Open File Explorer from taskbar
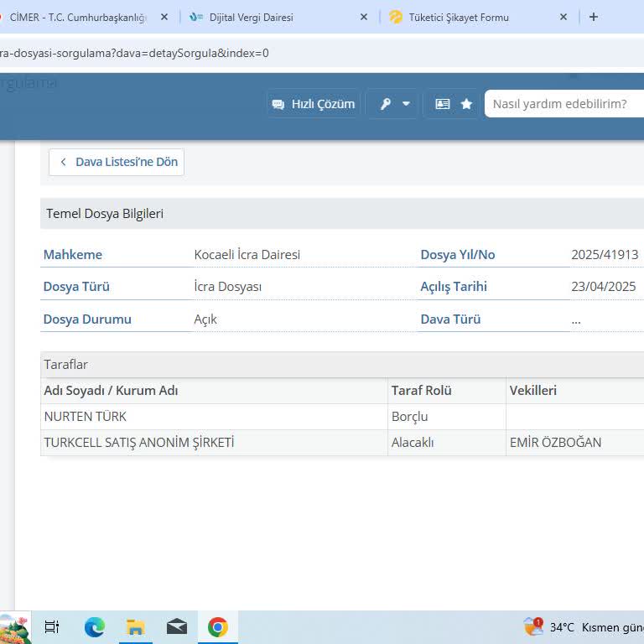 (x=136, y=627)
